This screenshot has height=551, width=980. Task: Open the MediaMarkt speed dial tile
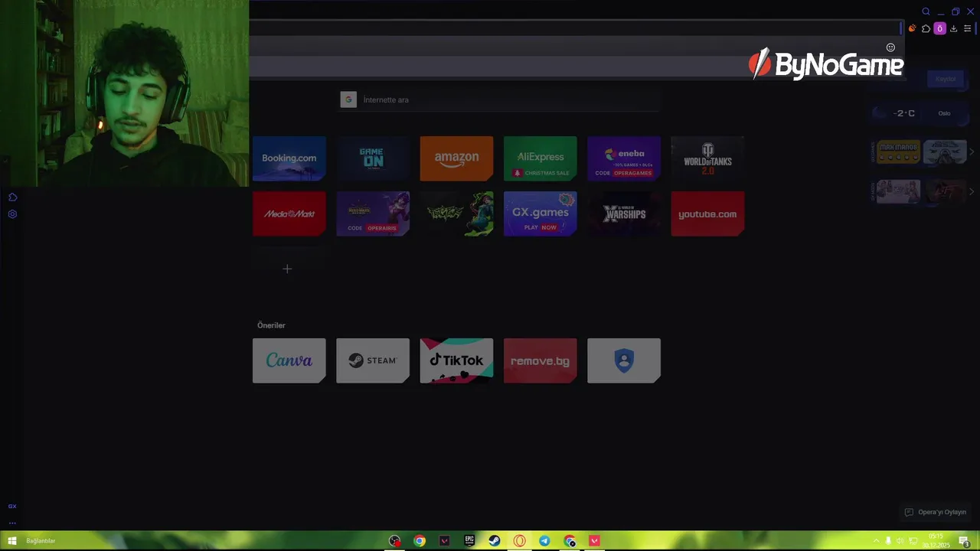coord(289,214)
